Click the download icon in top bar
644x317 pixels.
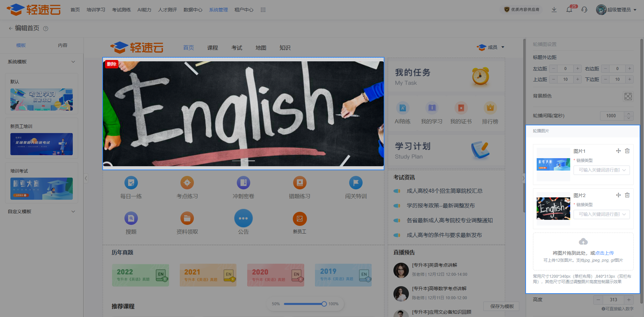[554, 10]
